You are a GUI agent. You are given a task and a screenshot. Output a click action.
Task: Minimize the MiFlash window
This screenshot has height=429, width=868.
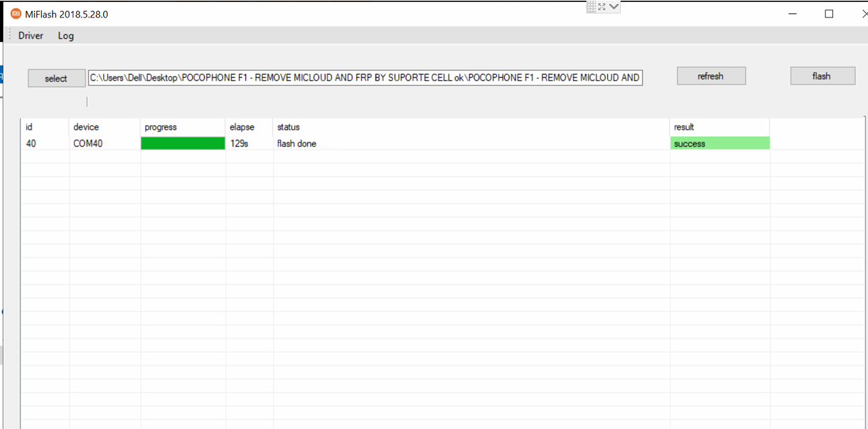pos(793,13)
